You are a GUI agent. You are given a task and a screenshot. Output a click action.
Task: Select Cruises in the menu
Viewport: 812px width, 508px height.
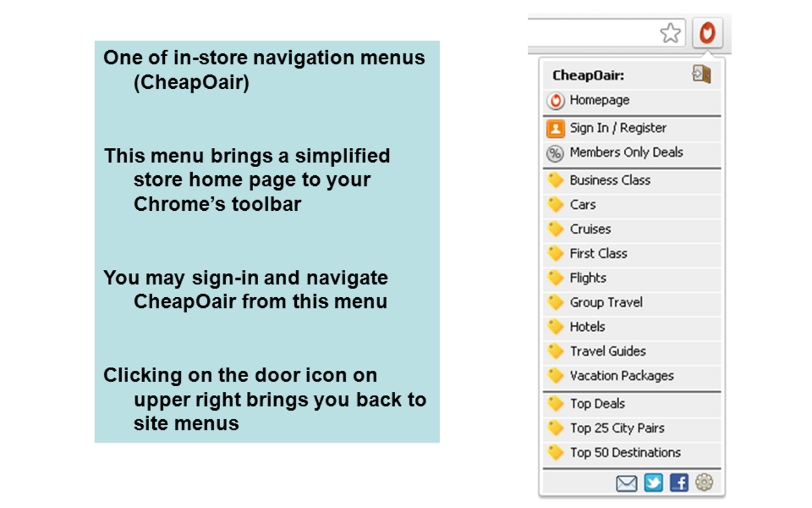click(590, 229)
